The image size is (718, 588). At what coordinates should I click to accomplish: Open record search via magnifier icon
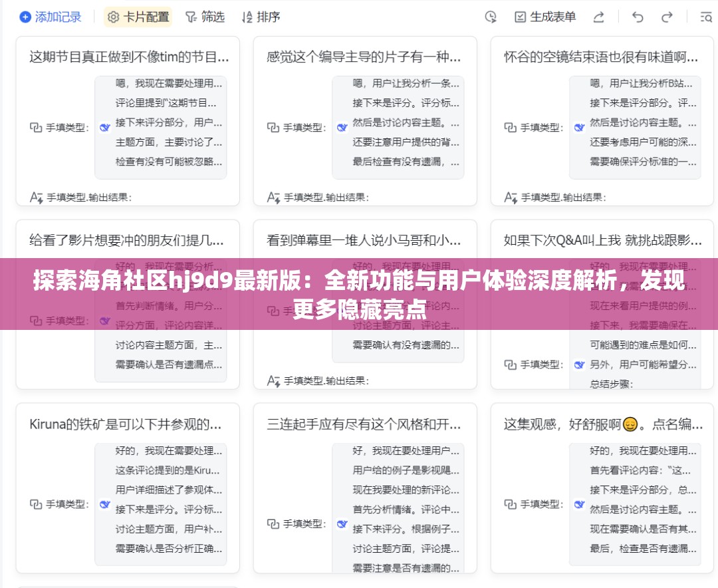coord(707,18)
